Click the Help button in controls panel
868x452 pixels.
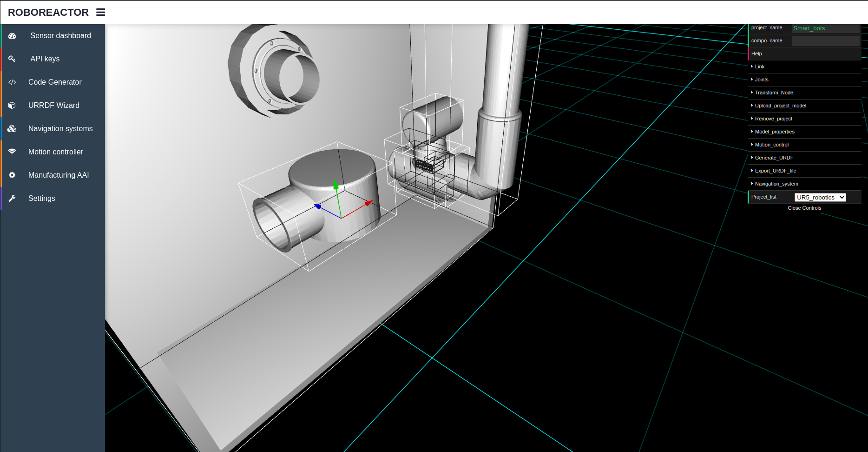pos(804,54)
